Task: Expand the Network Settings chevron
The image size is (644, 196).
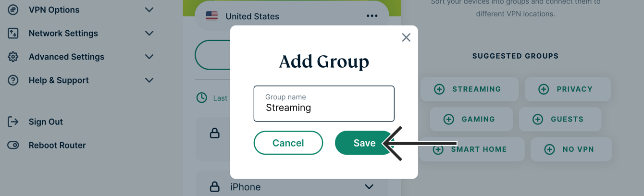Action: point(149,33)
